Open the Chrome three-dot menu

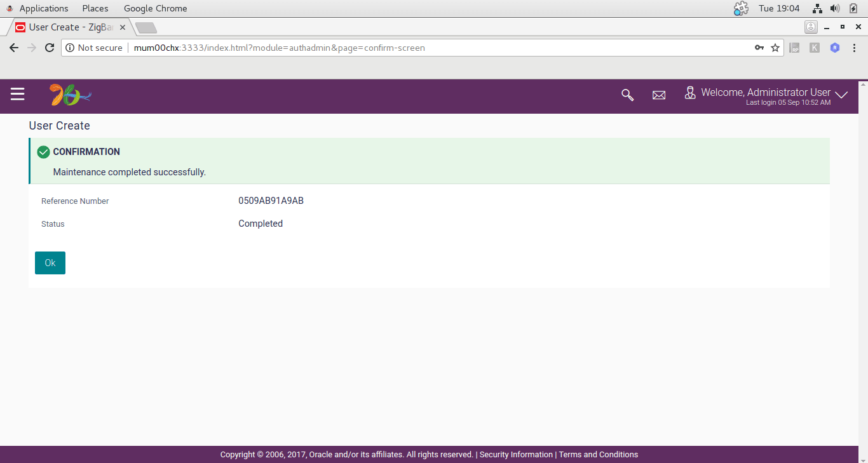click(855, 48)
